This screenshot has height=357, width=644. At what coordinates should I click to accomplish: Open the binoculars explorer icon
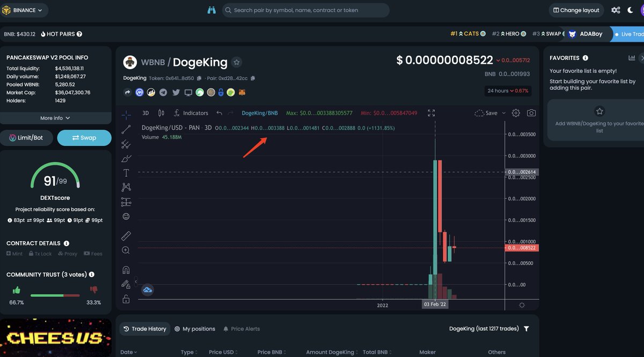point(211,10)
